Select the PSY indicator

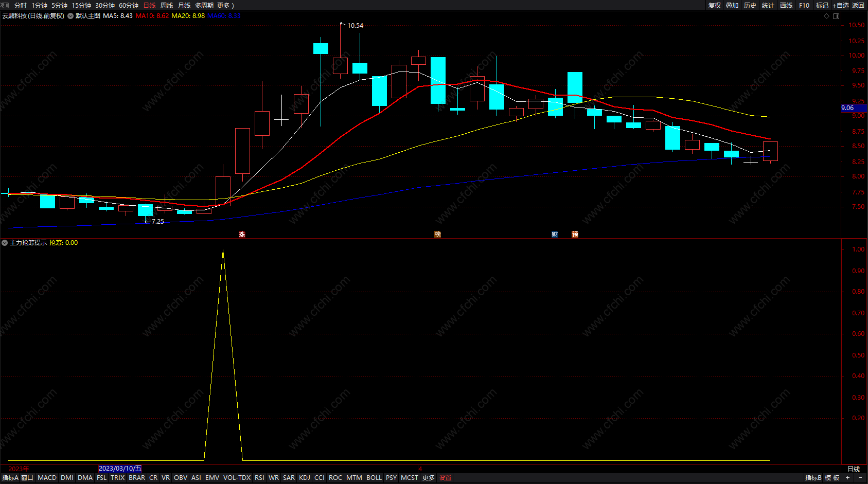[392, 478]
